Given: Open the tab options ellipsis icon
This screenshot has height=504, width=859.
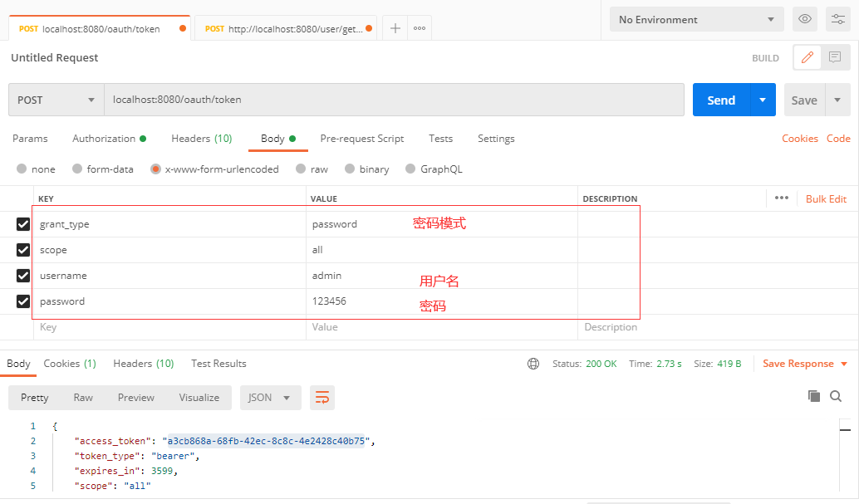Looking at the screenshot, I should point(420,28).
